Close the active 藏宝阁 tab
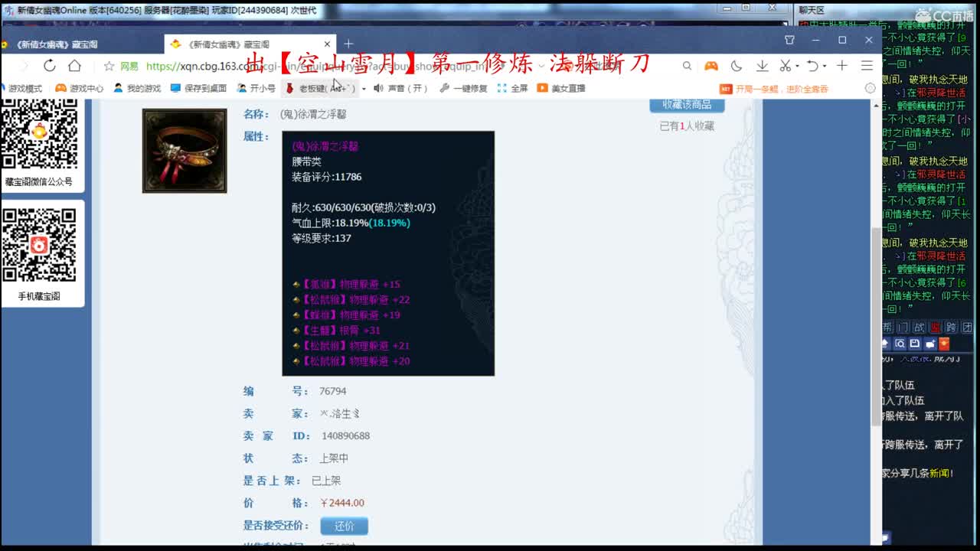The image size is (980, 551). 327,44
